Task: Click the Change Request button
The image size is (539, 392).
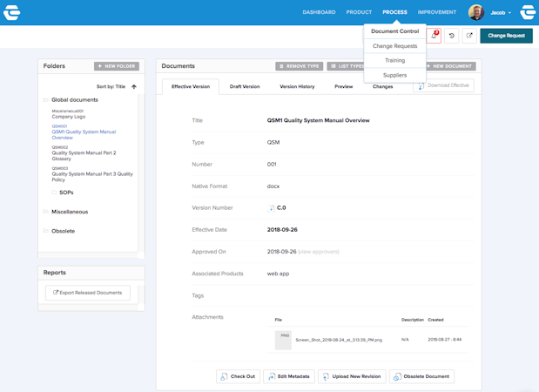Action: 506,36
